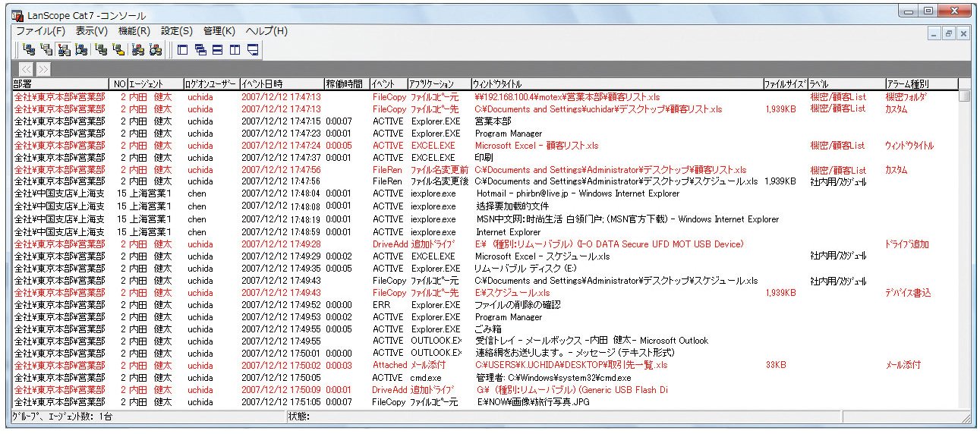The width and height of the screenshot is (980, 434).
Task: Select the Generic USB Flash Di drive row
Action: click(486, 390)
